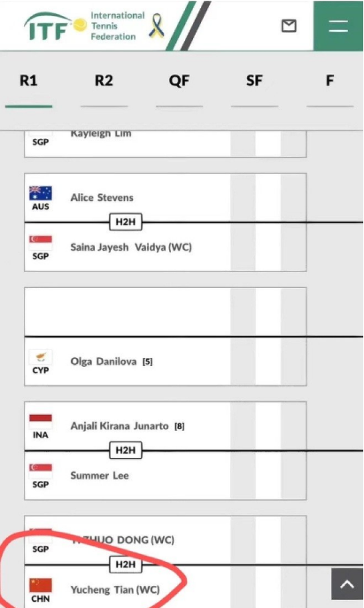Open H2H for Stevens vs Vaidya
Viewport: 364px width, 608px height.
125,222
